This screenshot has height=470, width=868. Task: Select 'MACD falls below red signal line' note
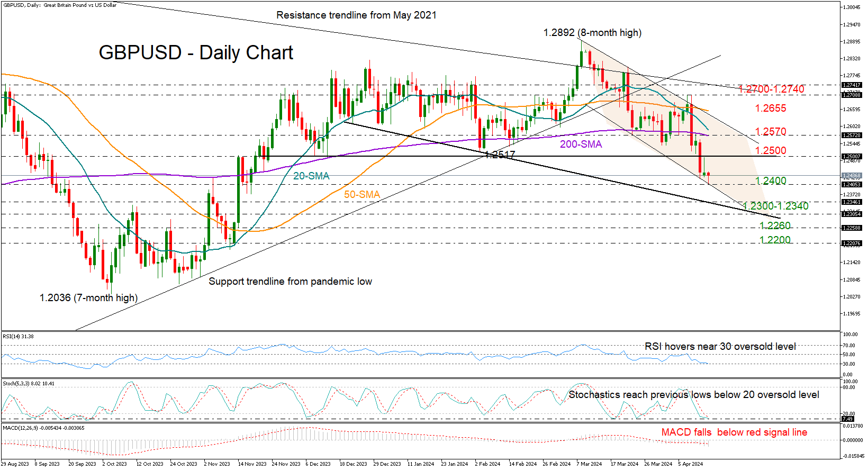pyautogui.click(x=735, y=432)
